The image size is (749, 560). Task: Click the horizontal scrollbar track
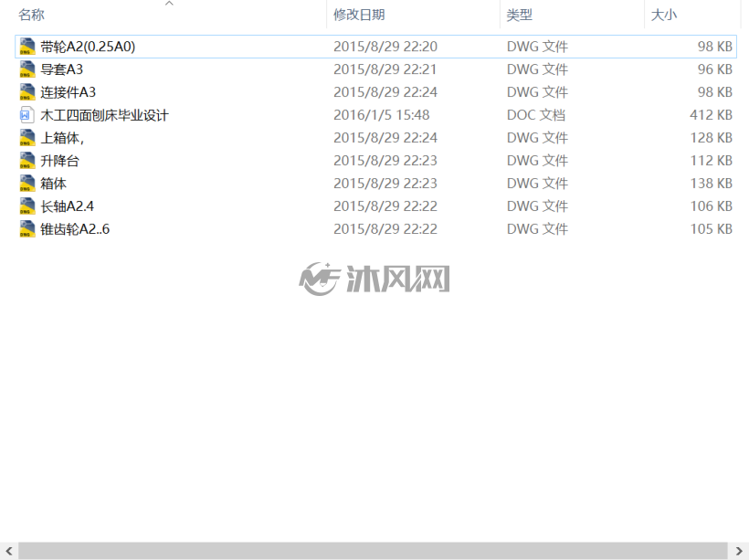point(373,551)
